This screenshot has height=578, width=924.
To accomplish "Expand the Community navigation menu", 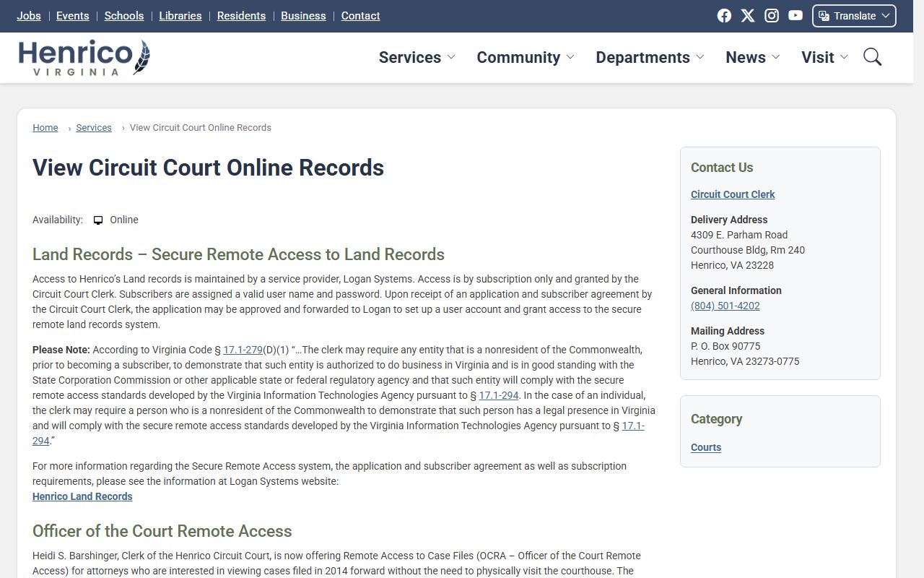I will click(x=526, y=57).
